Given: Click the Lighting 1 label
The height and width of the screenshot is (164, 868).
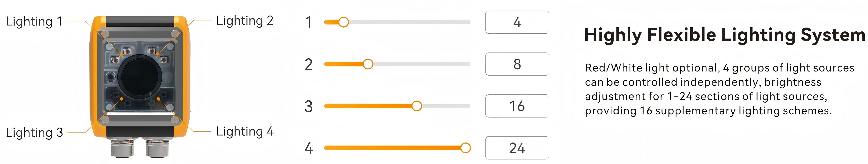Looking at the screenshot, I should click(x=34, y=22).
